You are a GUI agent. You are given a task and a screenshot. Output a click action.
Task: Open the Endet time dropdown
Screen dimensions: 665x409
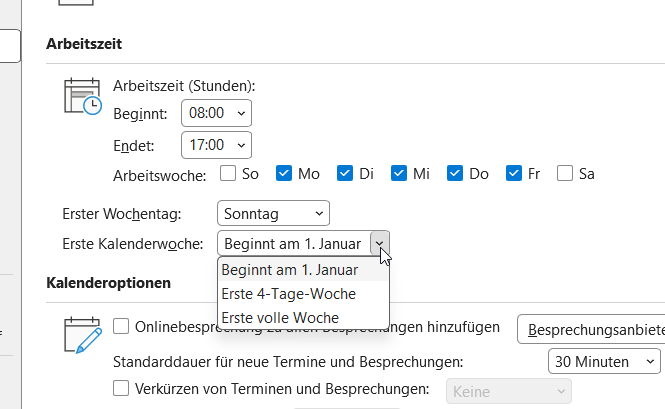coord(216,145)
